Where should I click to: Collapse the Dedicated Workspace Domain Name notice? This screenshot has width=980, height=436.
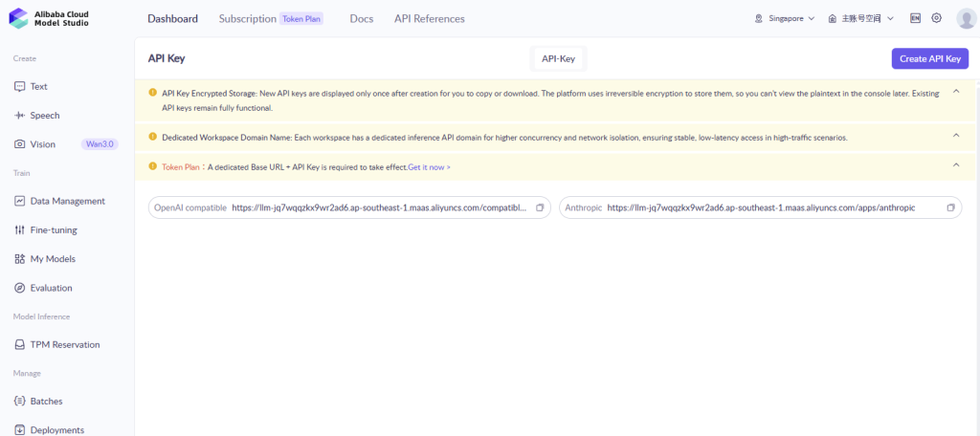click(956, 135)
